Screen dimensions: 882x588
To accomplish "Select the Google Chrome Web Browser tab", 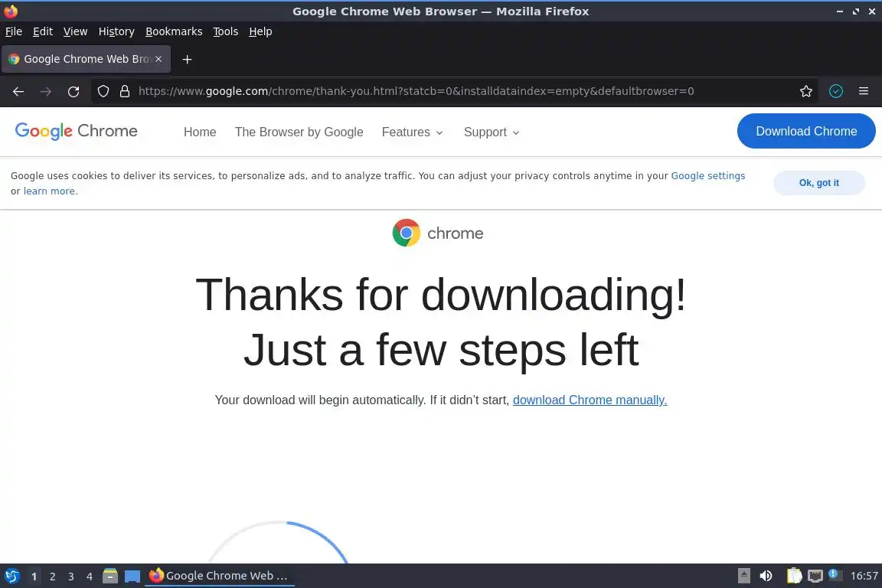I will tap(86, 59).
